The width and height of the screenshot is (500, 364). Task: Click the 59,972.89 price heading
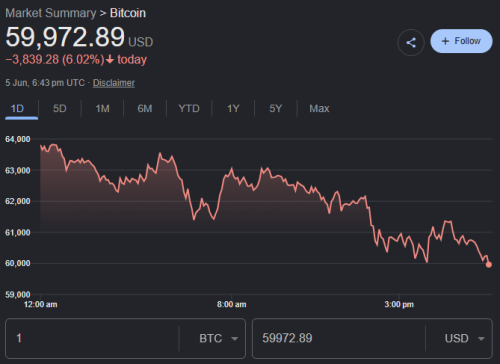pyautogui.click(x=65, y=37)
